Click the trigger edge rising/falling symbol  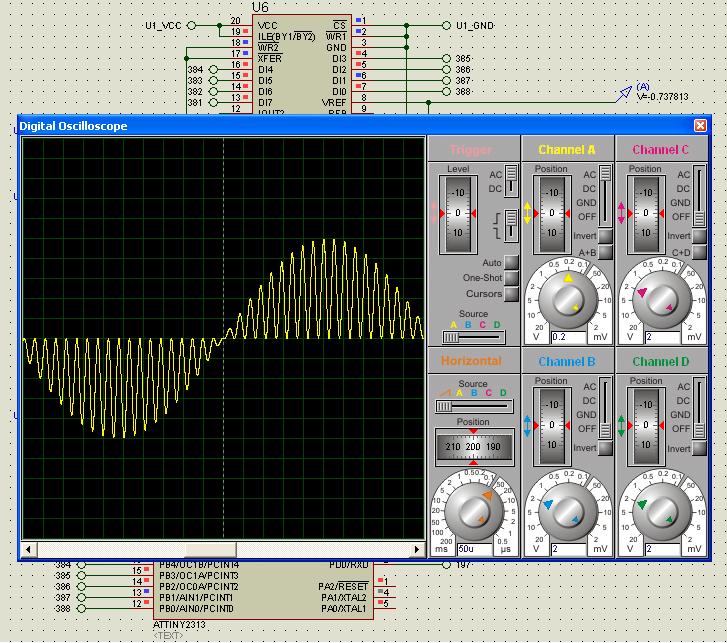point(497,225)
